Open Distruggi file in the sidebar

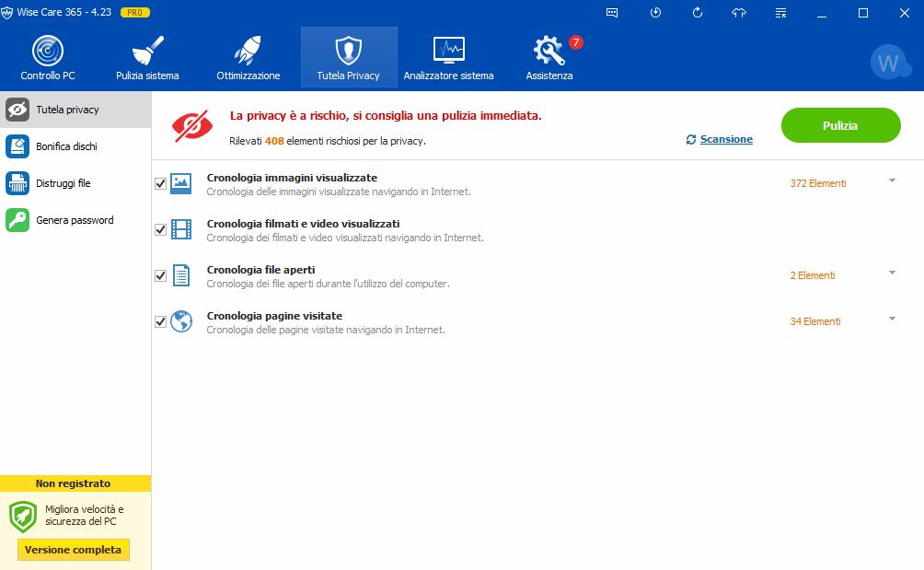75,183
